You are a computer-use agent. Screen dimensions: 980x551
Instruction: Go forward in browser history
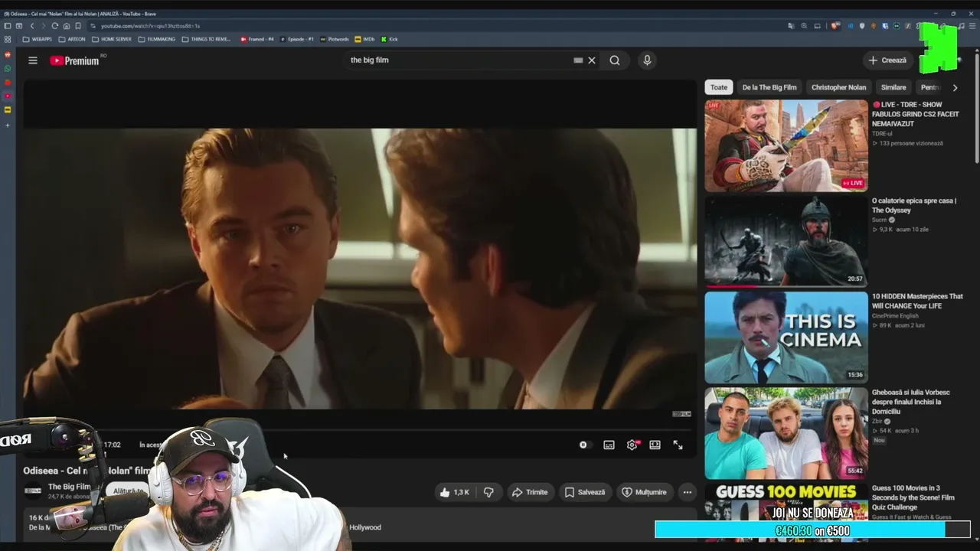43,26
